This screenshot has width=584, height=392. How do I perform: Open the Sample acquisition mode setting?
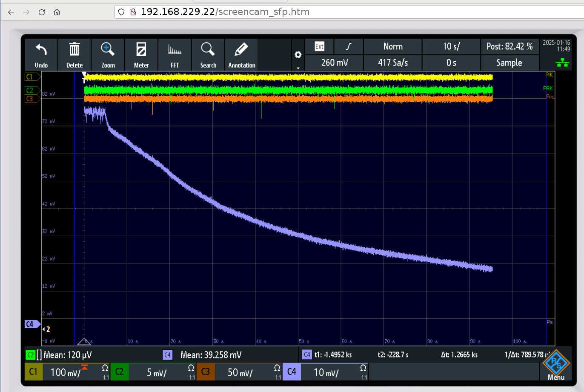click(509, 63)
